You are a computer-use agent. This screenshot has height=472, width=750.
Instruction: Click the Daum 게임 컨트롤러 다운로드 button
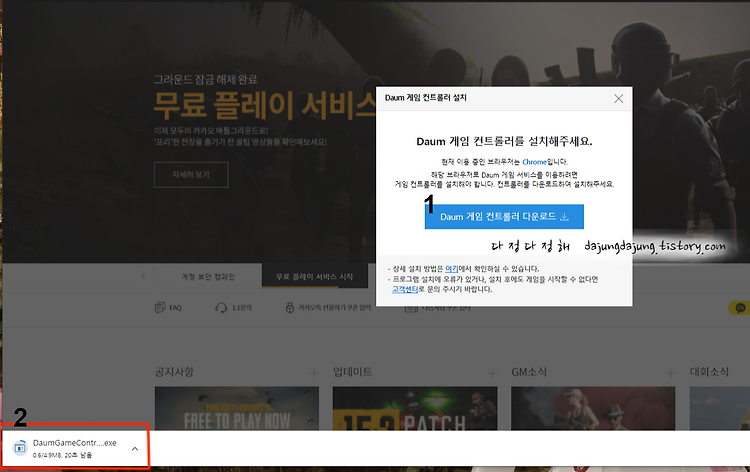tap(504, 217)
